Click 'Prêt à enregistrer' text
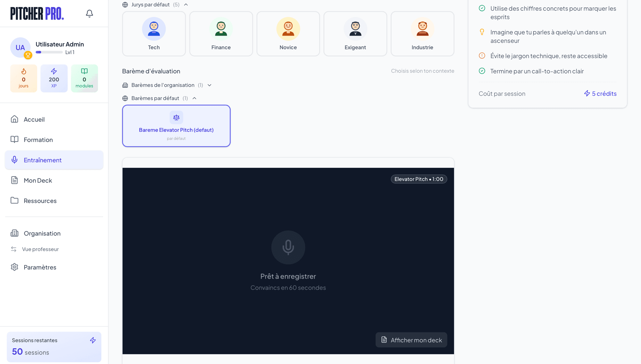Viewport: 641px width, 364px height. 288,276
